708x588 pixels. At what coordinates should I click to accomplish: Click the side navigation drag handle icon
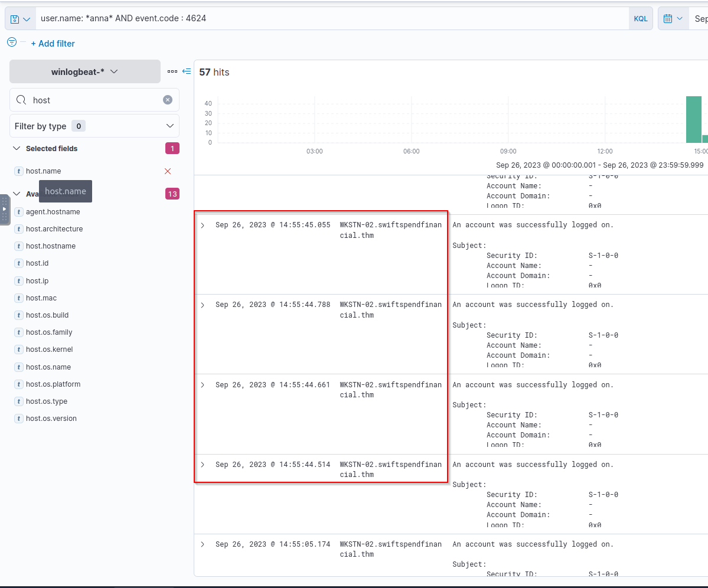(5, 209)
